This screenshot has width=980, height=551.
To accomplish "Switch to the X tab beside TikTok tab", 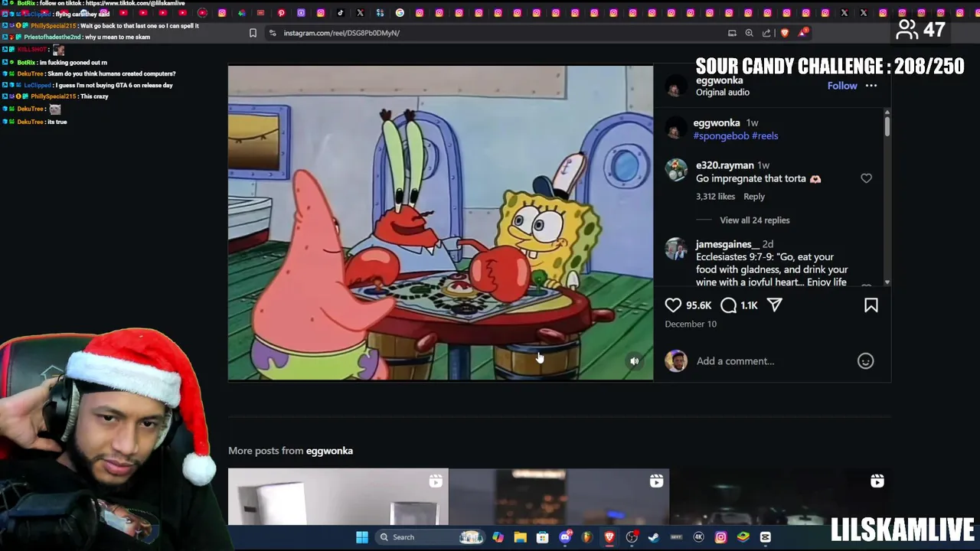I will (x=360, y=13).
